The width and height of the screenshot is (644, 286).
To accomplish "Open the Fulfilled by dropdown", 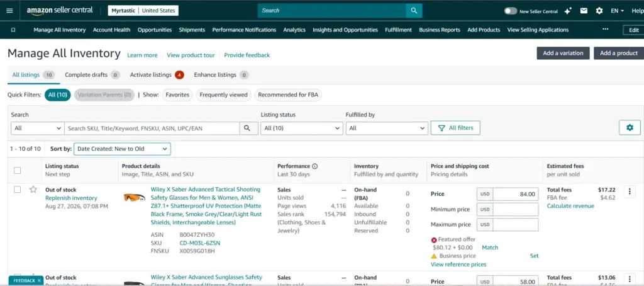I will click(x=387, y=129).
